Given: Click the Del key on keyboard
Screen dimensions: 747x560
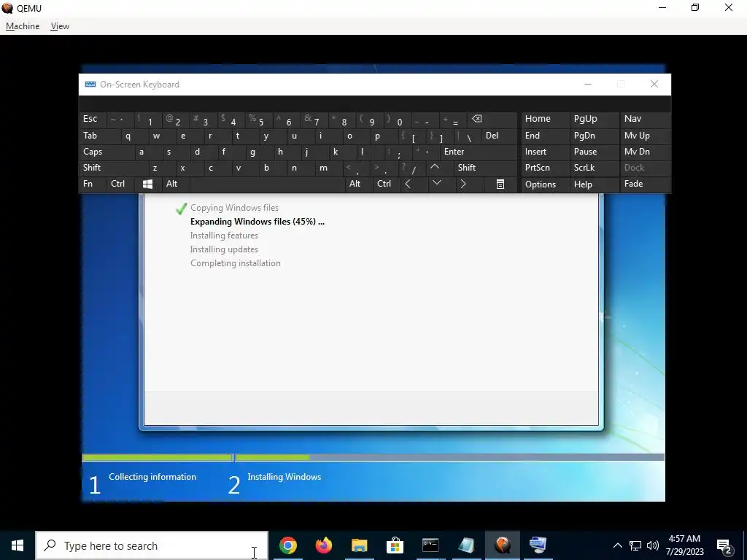Looking at the screenshot, I should [x=499, y=136].
